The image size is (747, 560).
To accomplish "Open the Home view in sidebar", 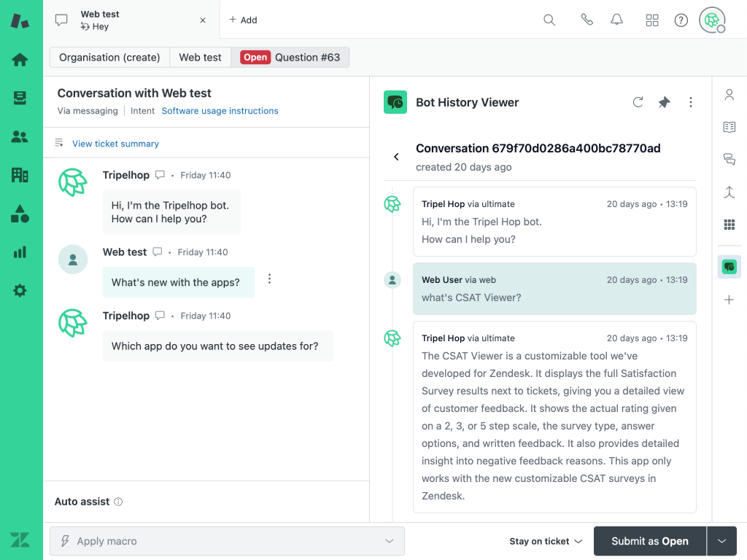I will pyautogui.click(x=20, y=60).
